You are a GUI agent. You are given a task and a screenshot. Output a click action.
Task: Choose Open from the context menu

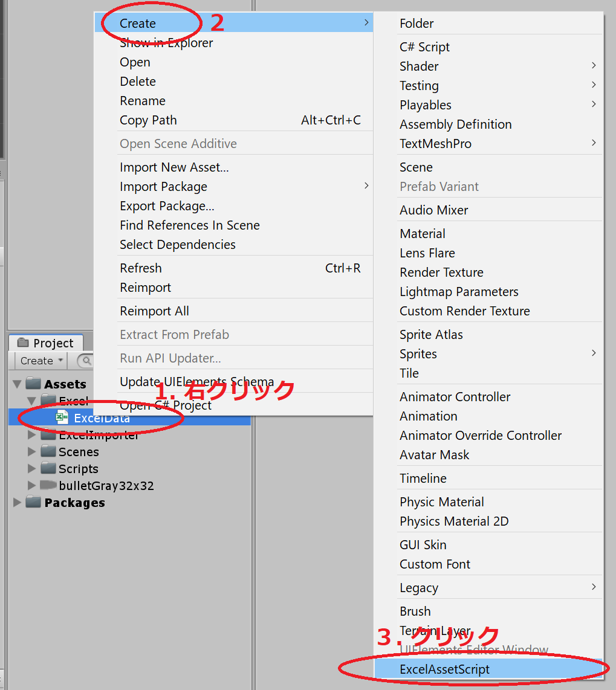(x=234, y=62)
